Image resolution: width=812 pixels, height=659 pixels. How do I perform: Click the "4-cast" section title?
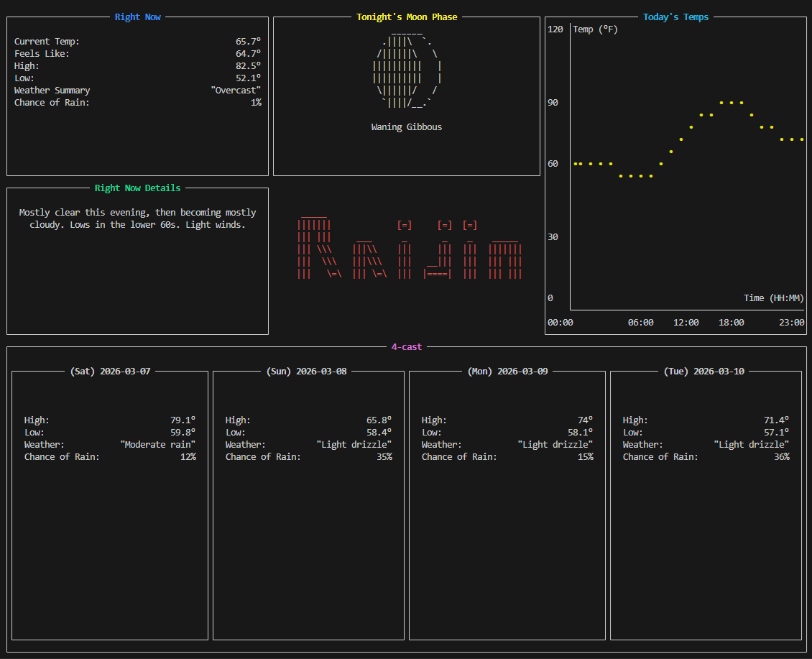[x=407, y=347]
